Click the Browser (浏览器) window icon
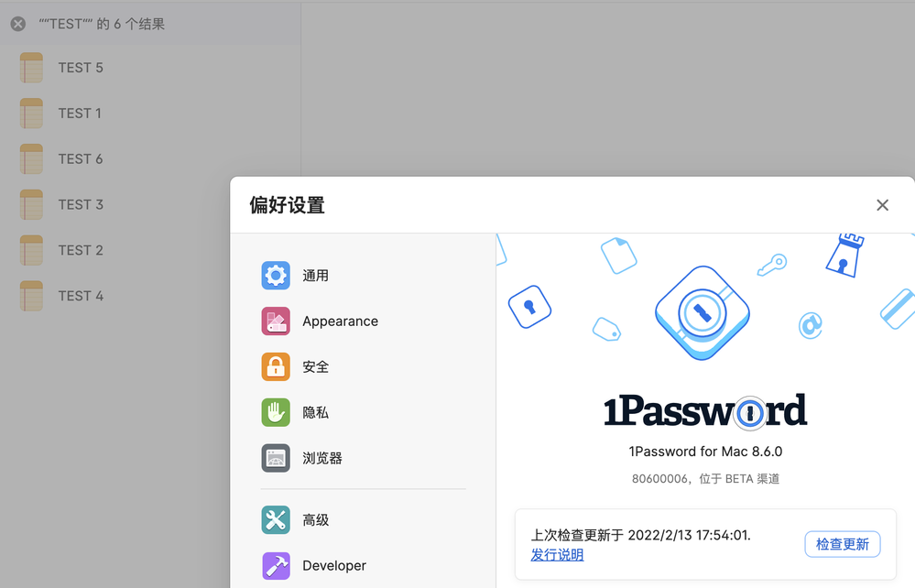This screenshot has width=915, height=588. pyautogui.click(x=276, y=458)
